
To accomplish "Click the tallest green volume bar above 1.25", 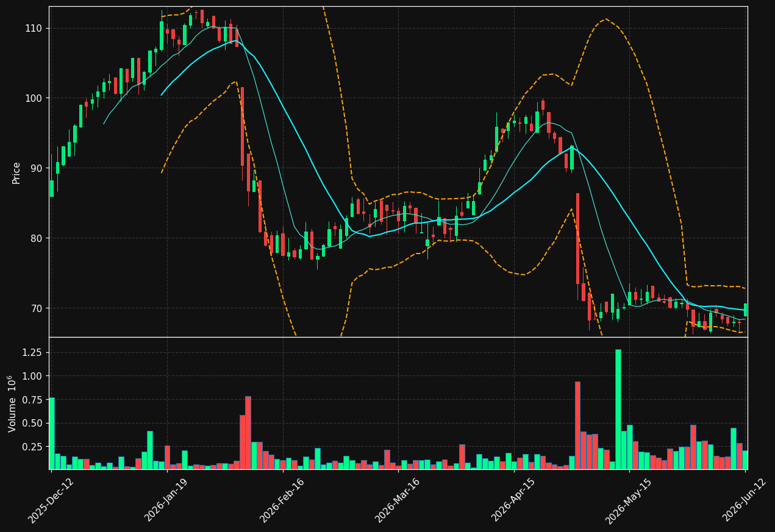I will point(618,409).
